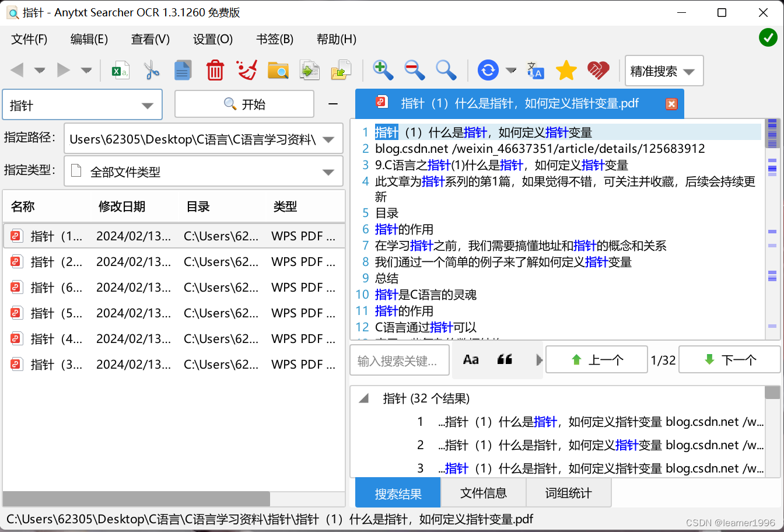Select file row 指针（3...
This screenshot has width=784, height=532.
tap(174, 364)
